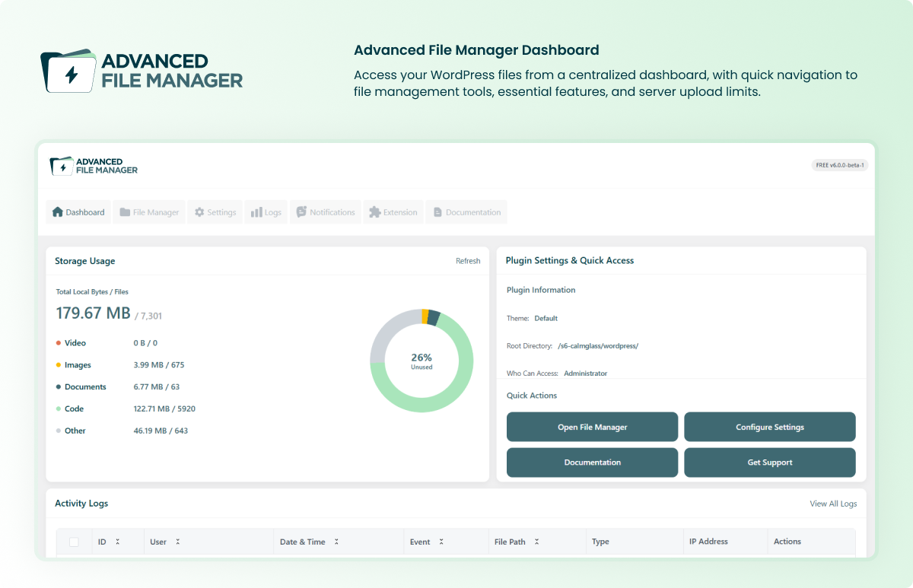
Task: Click the Extension puzzle piece icon
Action: pos(374,212)
